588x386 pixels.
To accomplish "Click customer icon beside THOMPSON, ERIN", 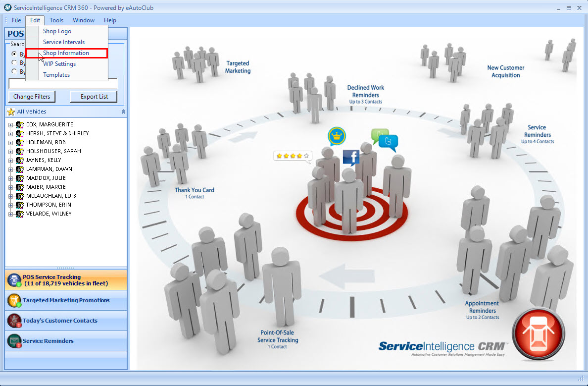I will tap(19, 205).
